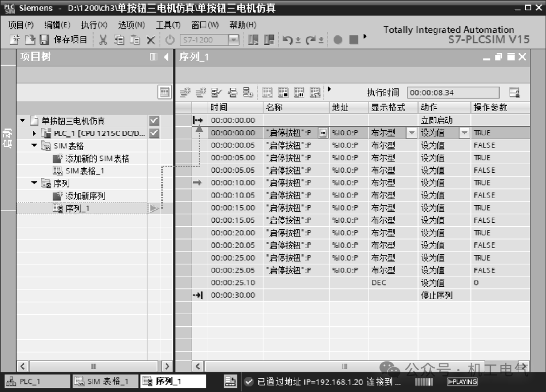Click the save project floppy icon
Viewport: 546px width, 392px height.
pyautogui.click(x=44, y=39)
